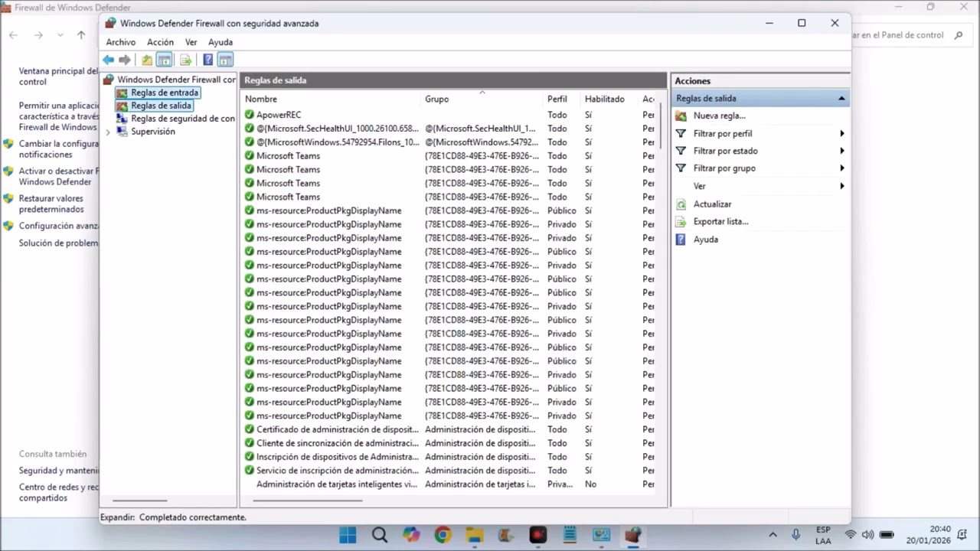Expand the Filtrar por perfil submenu arrow
Viewport: 980px width, 551px height.
[x=841, y=133]
